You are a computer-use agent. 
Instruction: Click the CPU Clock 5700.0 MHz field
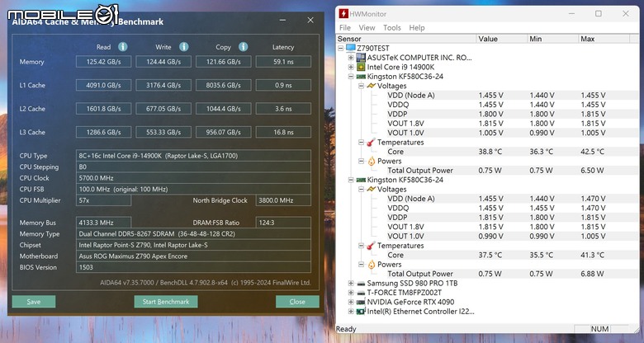[193, 178]
